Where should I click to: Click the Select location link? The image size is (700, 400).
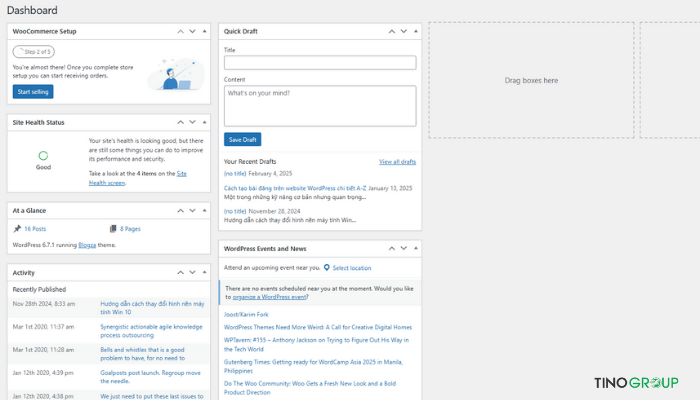click(352, 268)
